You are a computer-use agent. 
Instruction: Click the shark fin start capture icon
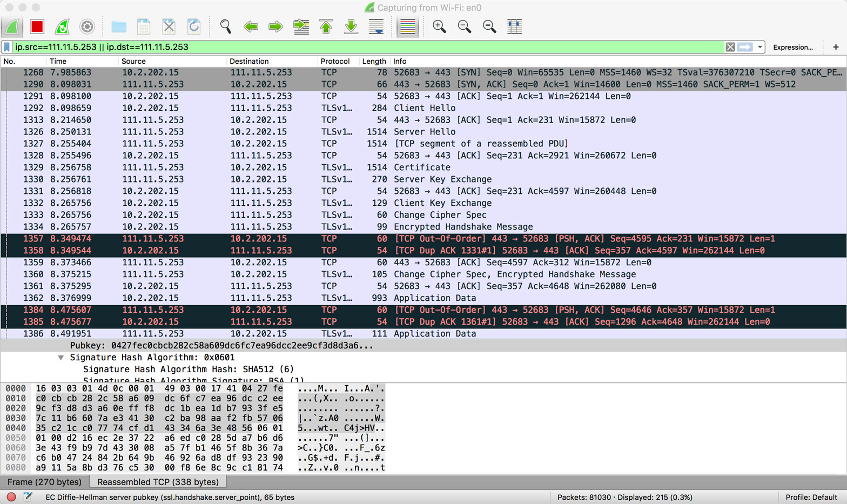pos(12,26)
